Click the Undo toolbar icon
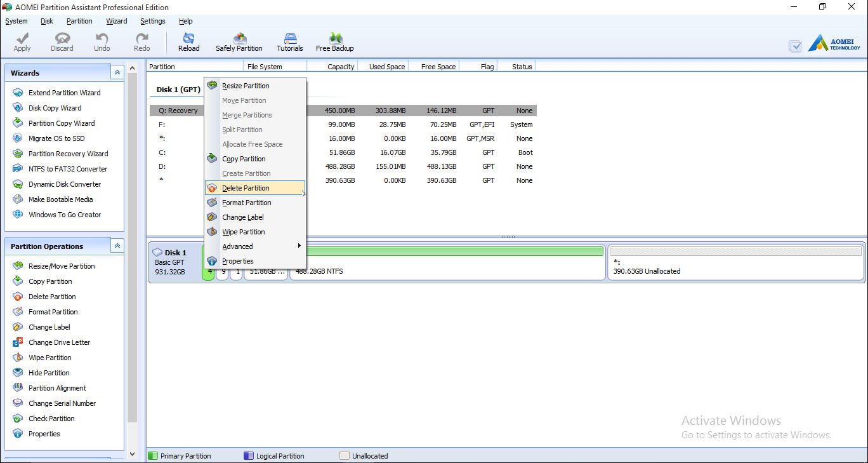868x463 pixels. 102,43
